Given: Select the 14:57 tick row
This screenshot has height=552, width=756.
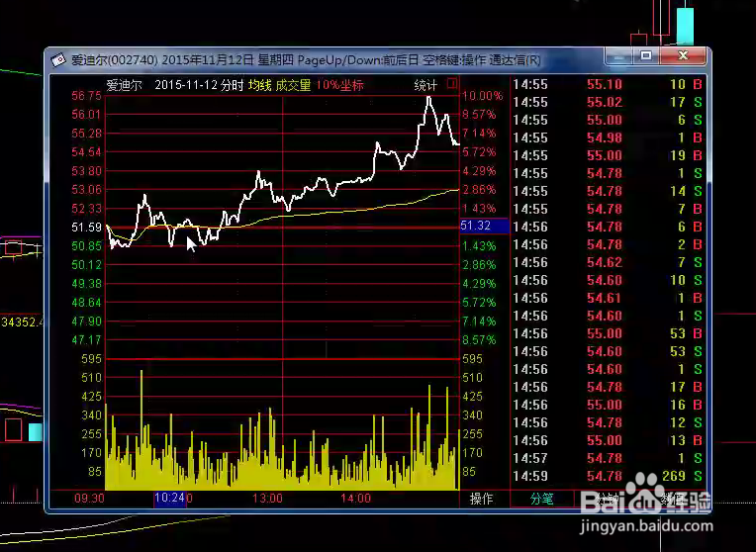Looking at the screenshot, I should (608, 458).
